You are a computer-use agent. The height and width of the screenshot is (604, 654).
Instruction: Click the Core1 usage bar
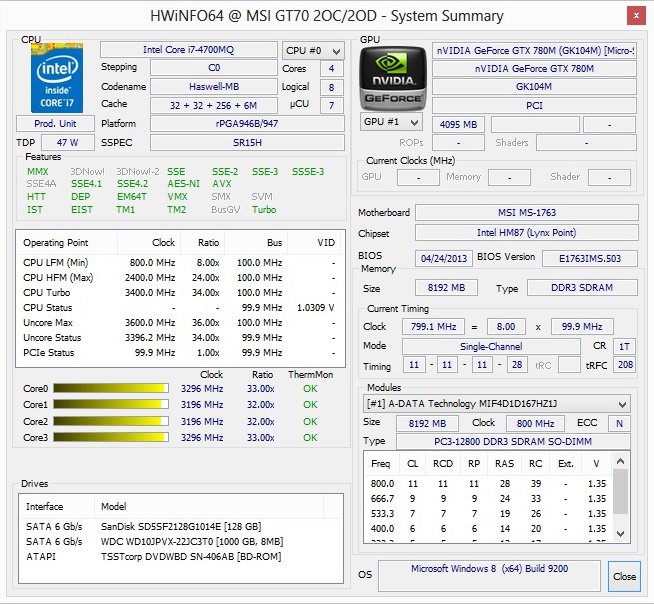pyautogui.click(x=111, y=404)
